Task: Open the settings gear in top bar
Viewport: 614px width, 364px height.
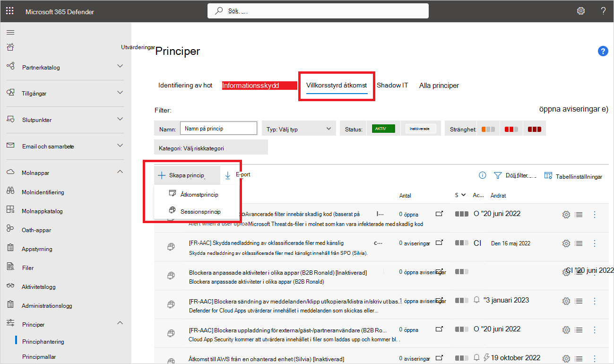Action: point(581,11)
